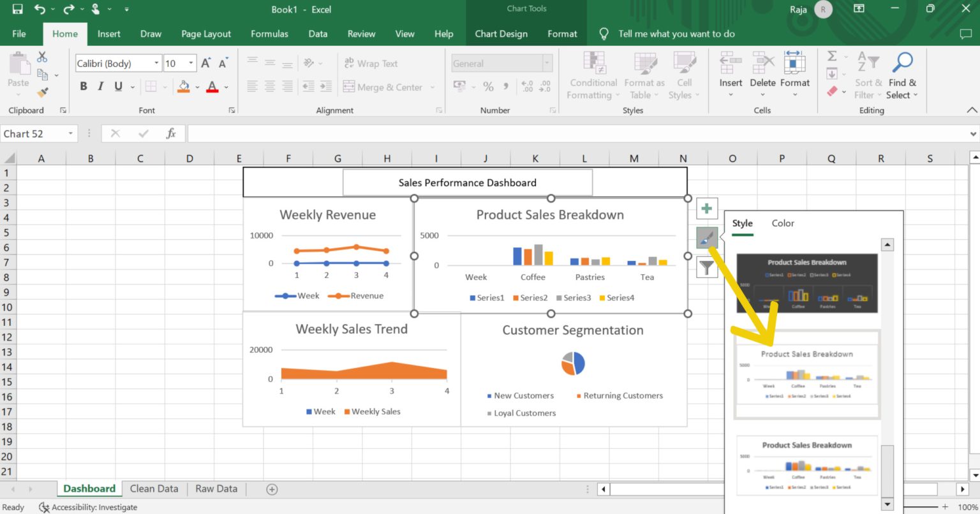Toggle bold formatting
Screen dimensions: 980x514
84,85
